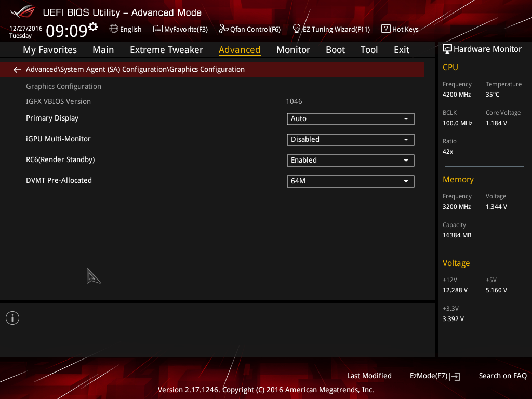Switch to the Main tab
The height and width of the screenshot is (399, 532).
(x=103, y=50)
